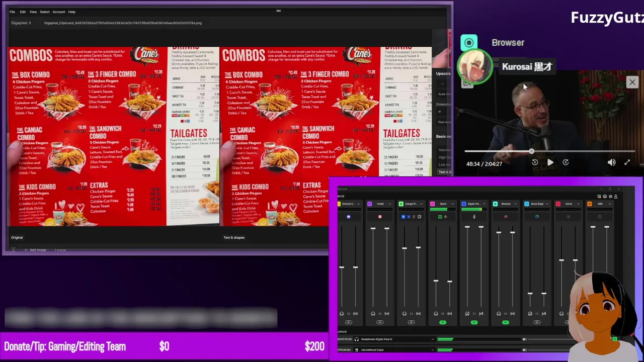Mute monitor headphones on Vivaldi channel

373,314
